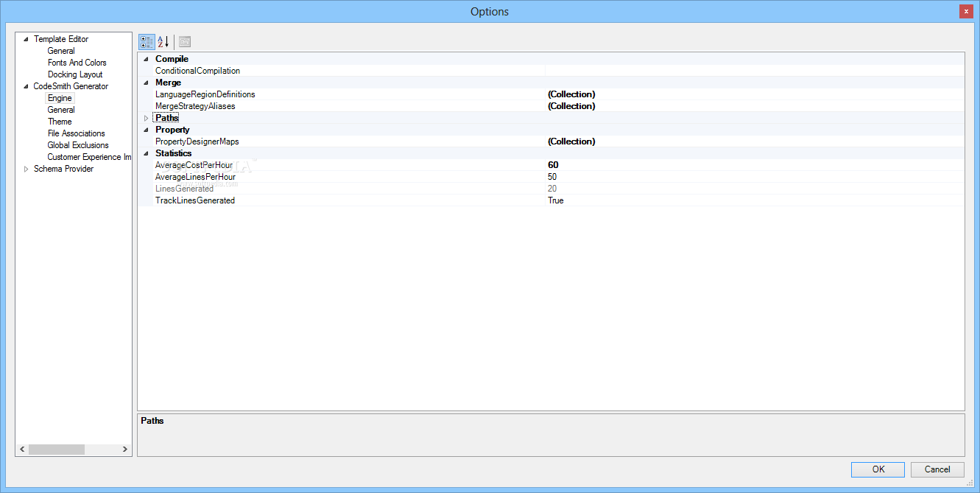
Task: Open Fonts And Colors settings
Action: coord(77,63)
